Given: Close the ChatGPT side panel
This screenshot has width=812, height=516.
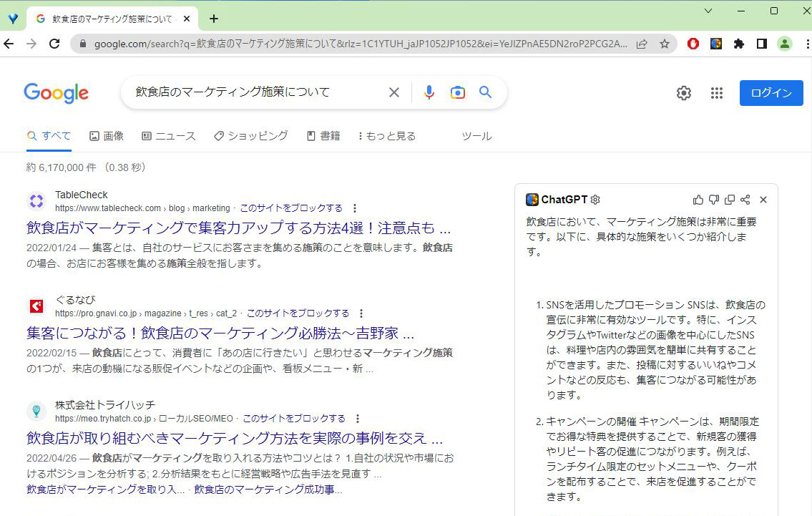Looking at the screenshot, I should (763, 200).
